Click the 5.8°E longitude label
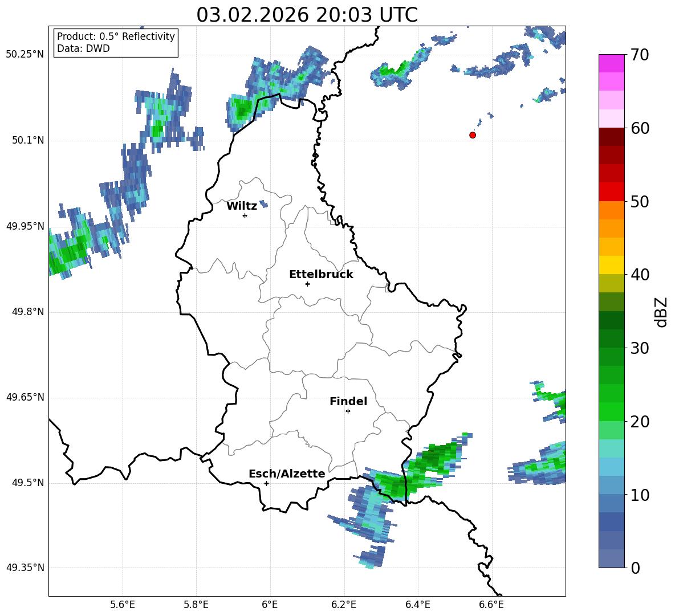Screen dimensions: 675x616 tap(196, 605)
